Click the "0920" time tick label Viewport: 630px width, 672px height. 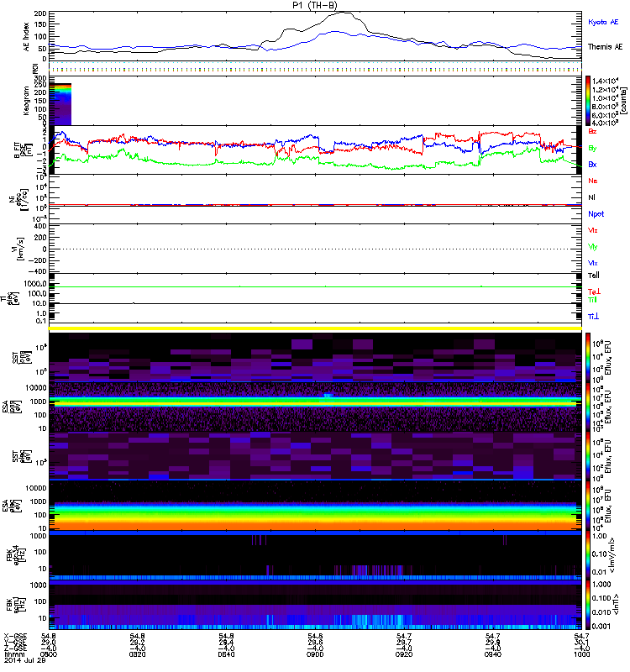tap(404, 654)
